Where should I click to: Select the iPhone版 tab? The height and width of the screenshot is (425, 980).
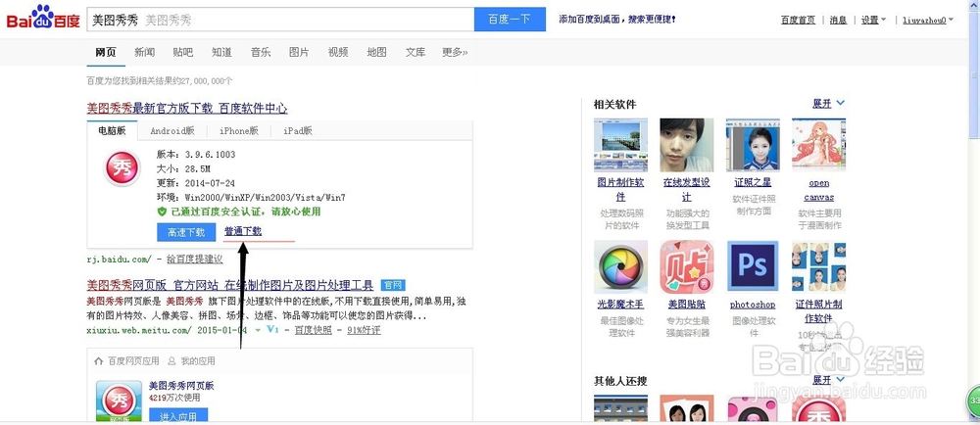tap(239, 130)
